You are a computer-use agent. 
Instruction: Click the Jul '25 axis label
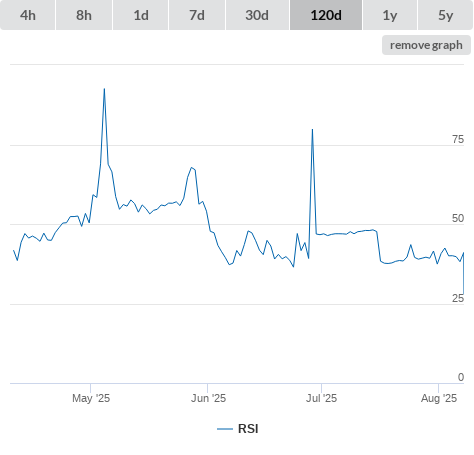[322, 398]
